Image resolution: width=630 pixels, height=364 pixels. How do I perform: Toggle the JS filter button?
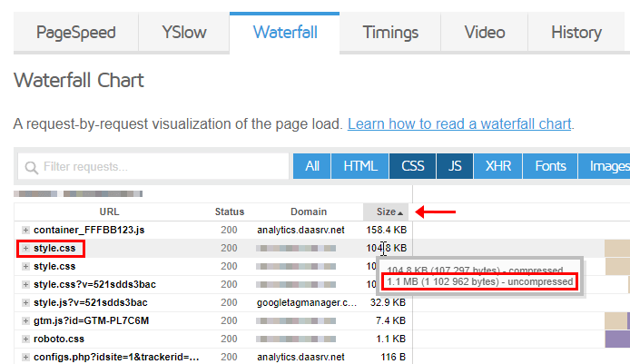tap(455, 166)
